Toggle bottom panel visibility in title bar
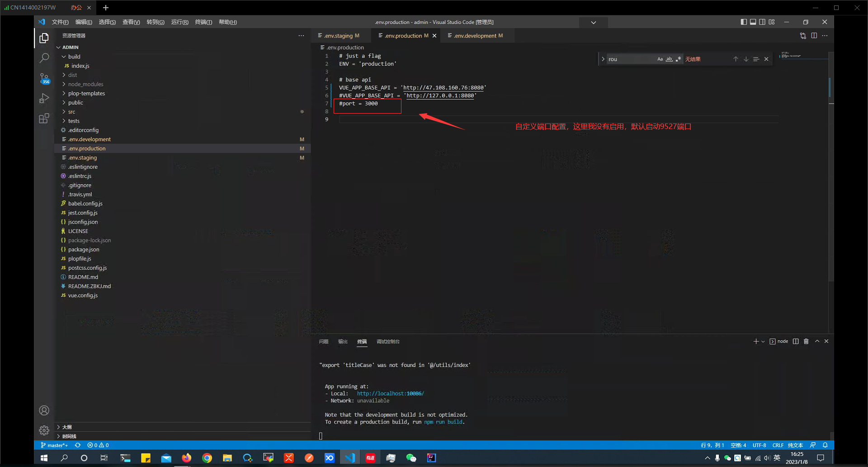868x467 pixels. (753, 22)
